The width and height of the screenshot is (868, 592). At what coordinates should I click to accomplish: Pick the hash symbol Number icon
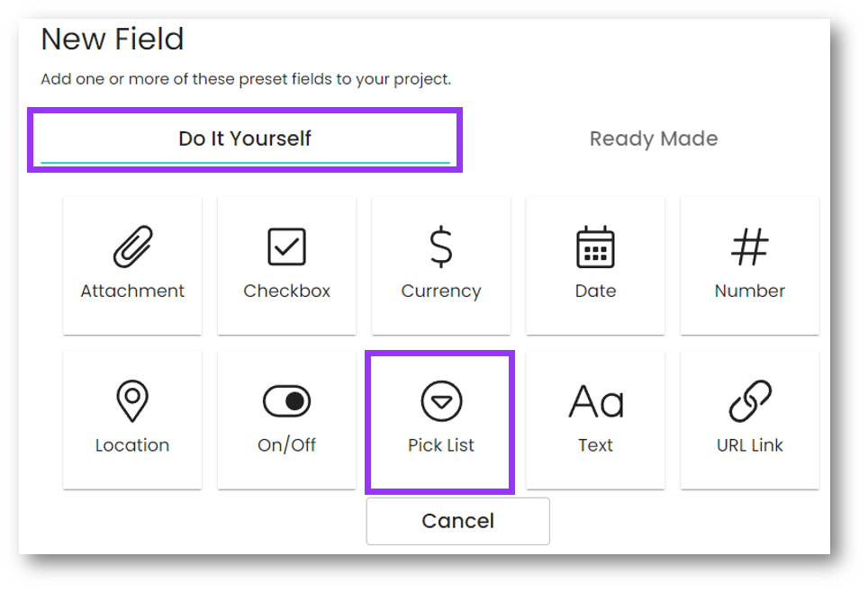(x=749, y=247)
